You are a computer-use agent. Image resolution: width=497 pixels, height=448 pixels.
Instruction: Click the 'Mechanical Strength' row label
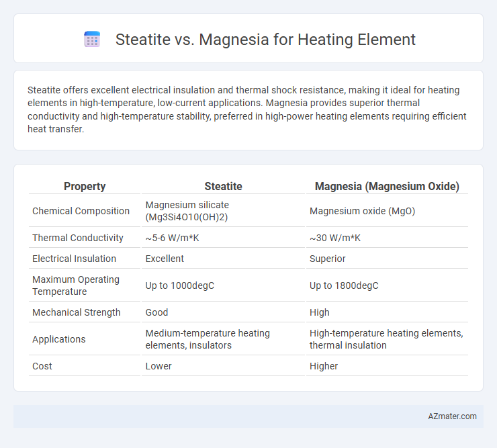(77, 312)
